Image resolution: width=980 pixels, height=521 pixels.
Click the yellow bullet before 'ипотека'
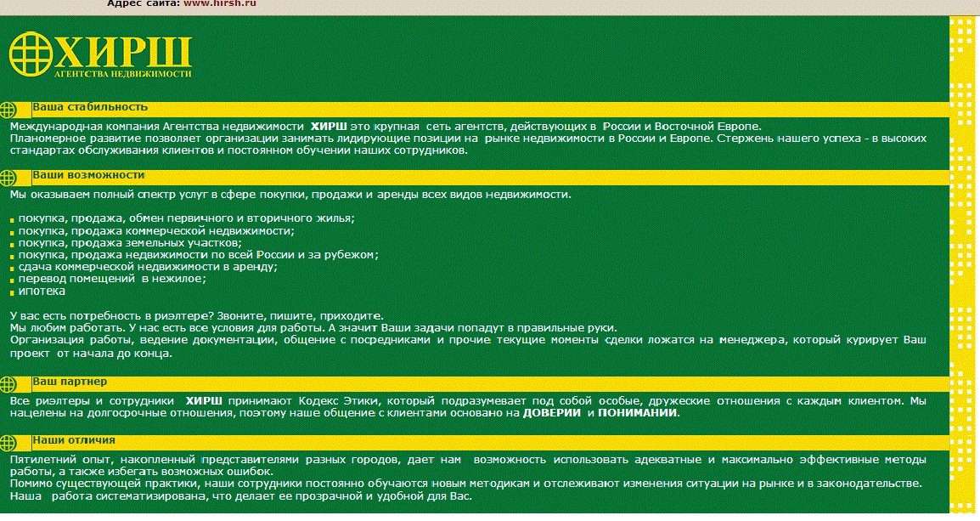pyautogui.click(x=12, y=292)
